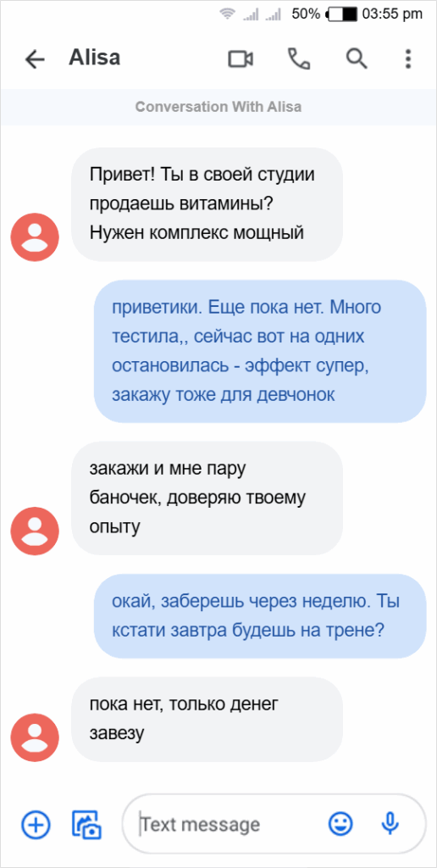Tap the Alisa contact name in header

coord(94,58)
